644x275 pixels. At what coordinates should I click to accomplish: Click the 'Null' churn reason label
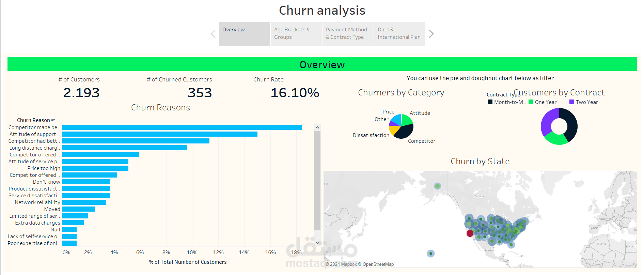(55, 230)
